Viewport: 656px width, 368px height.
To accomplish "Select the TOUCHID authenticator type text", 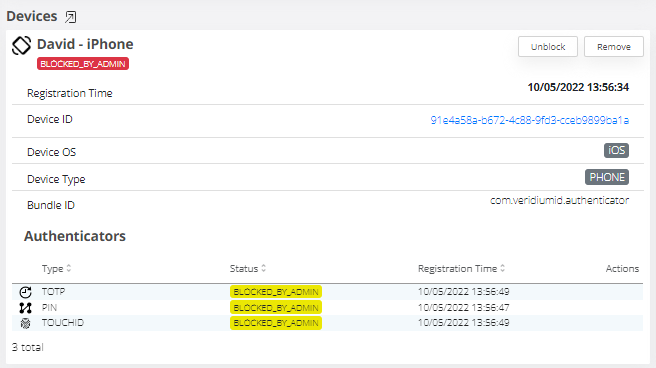I will 63,322.
